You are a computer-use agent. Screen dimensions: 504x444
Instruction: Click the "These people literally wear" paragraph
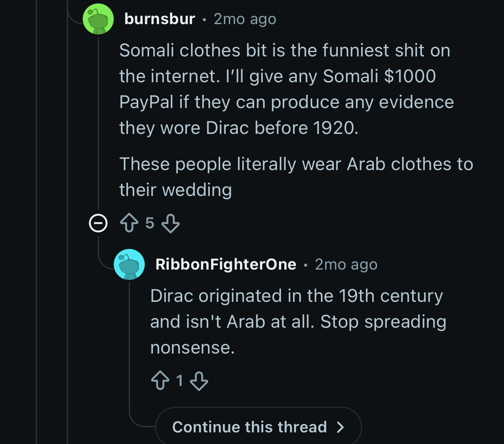coord(296,177)
